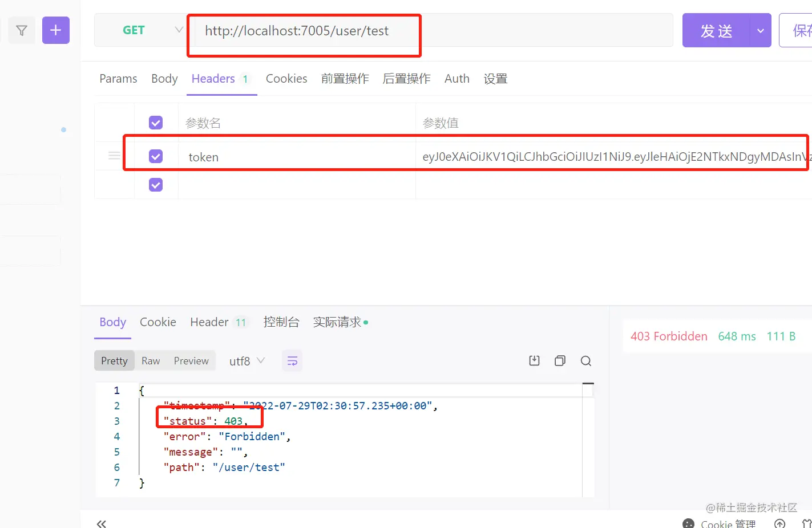The height and width of the screenshot is (528, 812).
Task: Click the 发送 send button
Action: point(716,30)
